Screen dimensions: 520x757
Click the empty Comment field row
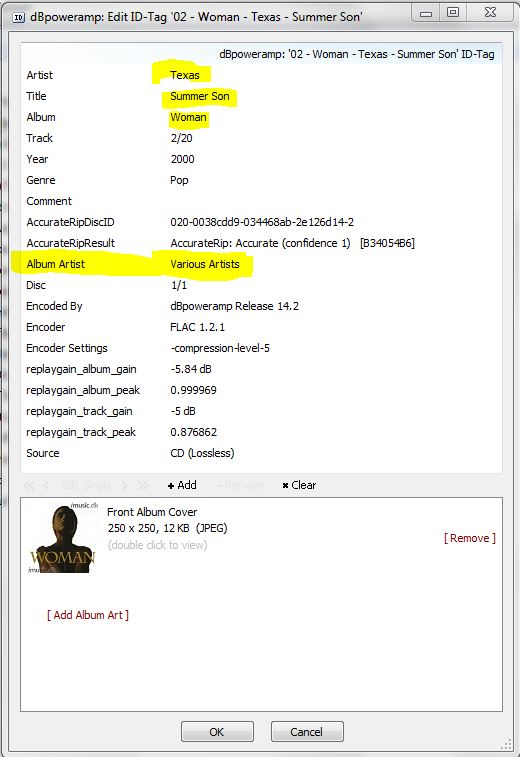(261, 201)
